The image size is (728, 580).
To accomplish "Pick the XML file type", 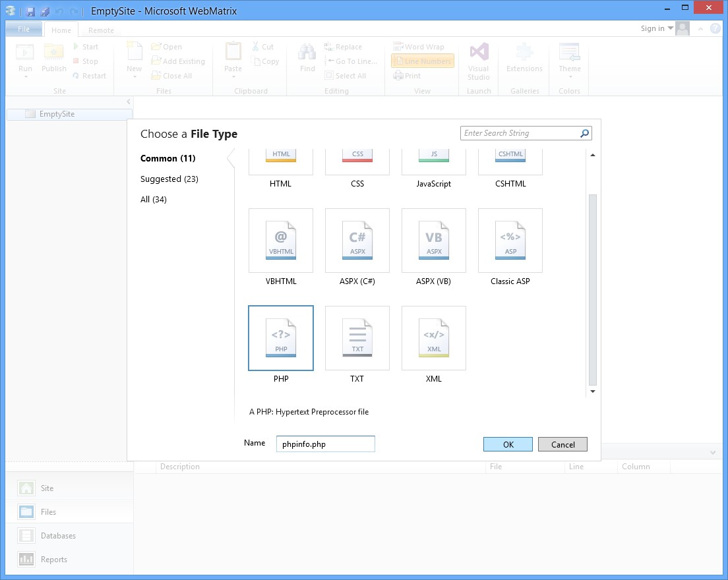I will [434, 338].
